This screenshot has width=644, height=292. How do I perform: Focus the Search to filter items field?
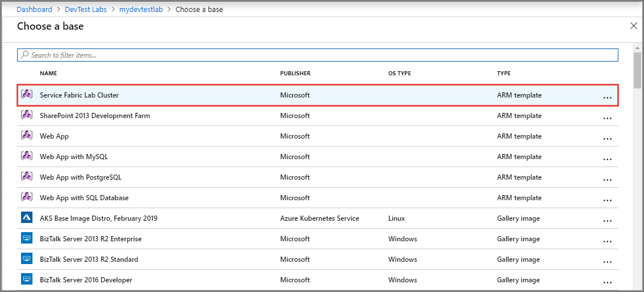tap(318, 55)
